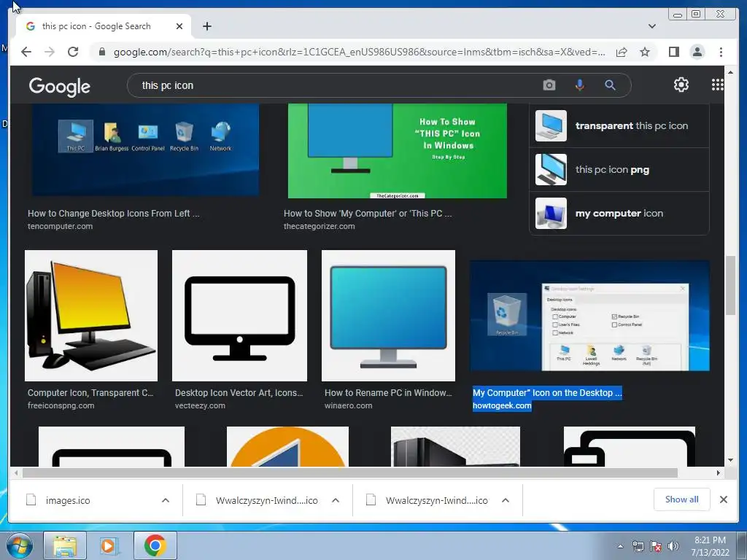Open the volume speaker tray icon
This screenshot has width=747, height=560.
point(673,546)
